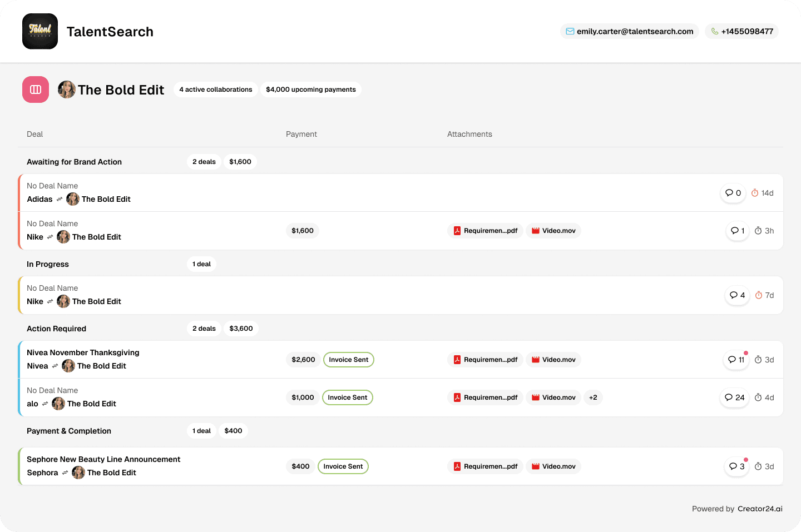The width and height of the screenshot is (801, 532).
Task: Open comments on the In Progress Nike deal
Action: coord(738,295)
